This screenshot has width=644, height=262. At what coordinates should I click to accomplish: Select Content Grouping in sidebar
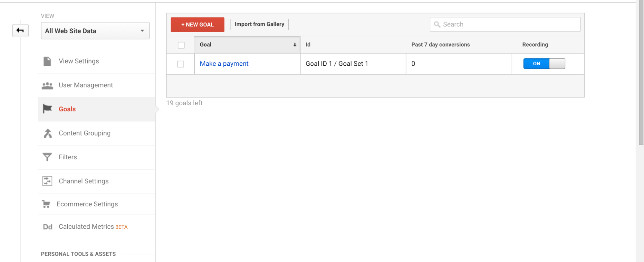click(x=84, y=133)
